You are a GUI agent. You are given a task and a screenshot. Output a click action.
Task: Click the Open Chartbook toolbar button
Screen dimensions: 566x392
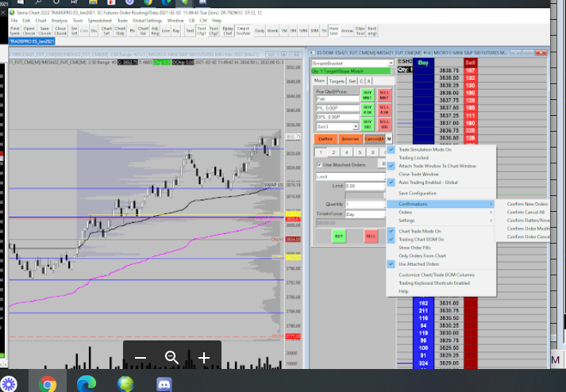coord(29,31)
